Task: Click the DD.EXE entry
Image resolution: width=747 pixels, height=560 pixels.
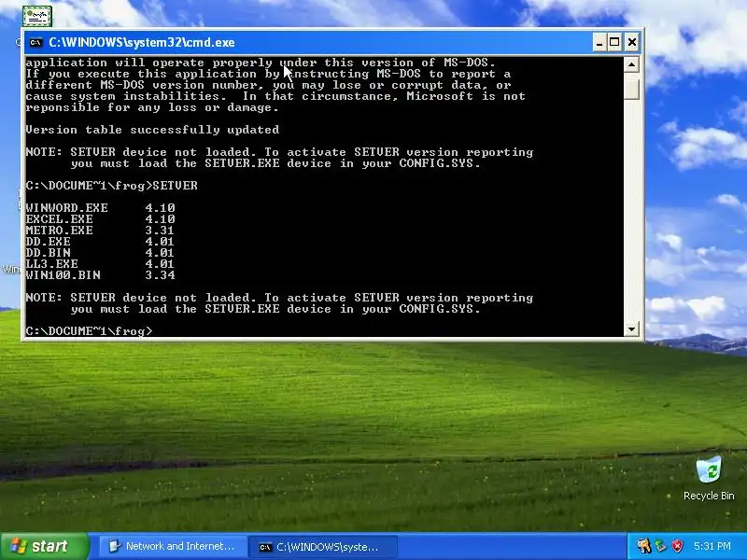Action: (101, 242)
